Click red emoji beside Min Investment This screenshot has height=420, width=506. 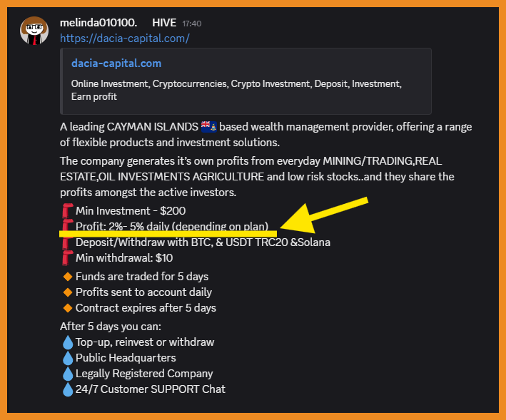pos(67,211)
